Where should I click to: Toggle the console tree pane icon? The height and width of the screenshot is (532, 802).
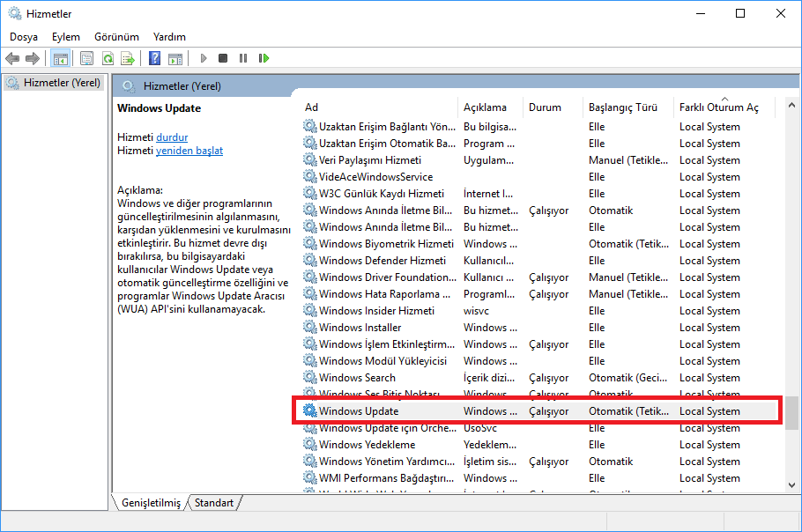(61, 59)
